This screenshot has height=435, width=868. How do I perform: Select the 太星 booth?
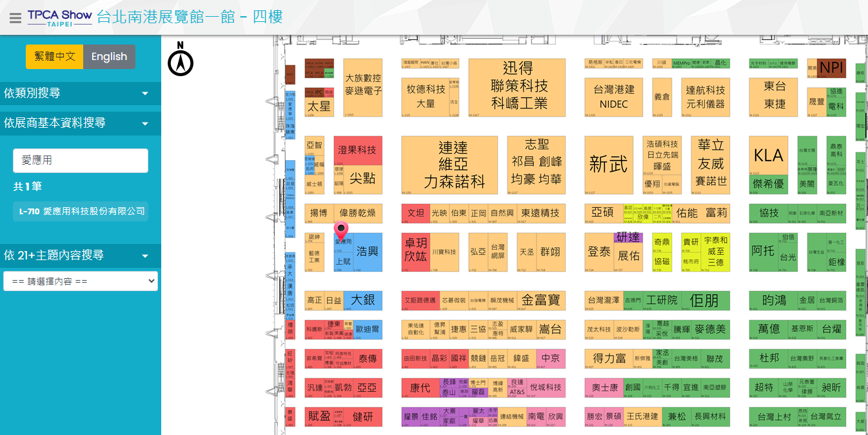[x=319, y=106]
